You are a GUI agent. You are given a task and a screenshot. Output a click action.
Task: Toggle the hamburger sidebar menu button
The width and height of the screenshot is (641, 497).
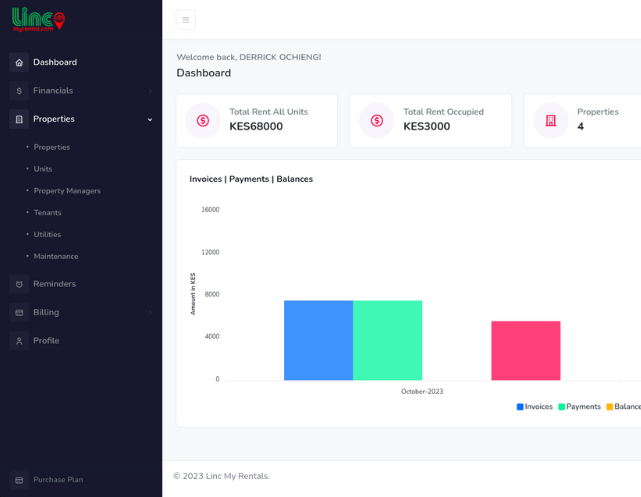186,20
